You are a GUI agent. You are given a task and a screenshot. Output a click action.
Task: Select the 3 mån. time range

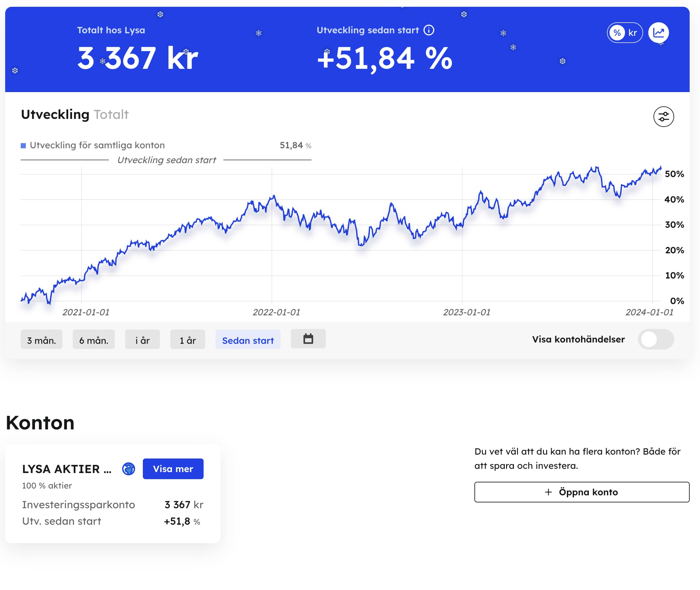41,340
